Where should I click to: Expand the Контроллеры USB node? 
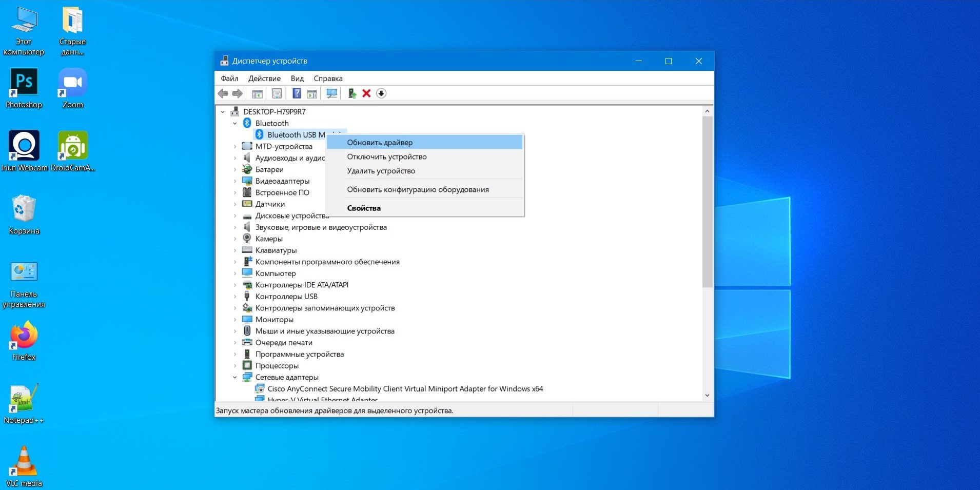click(235, 297)
